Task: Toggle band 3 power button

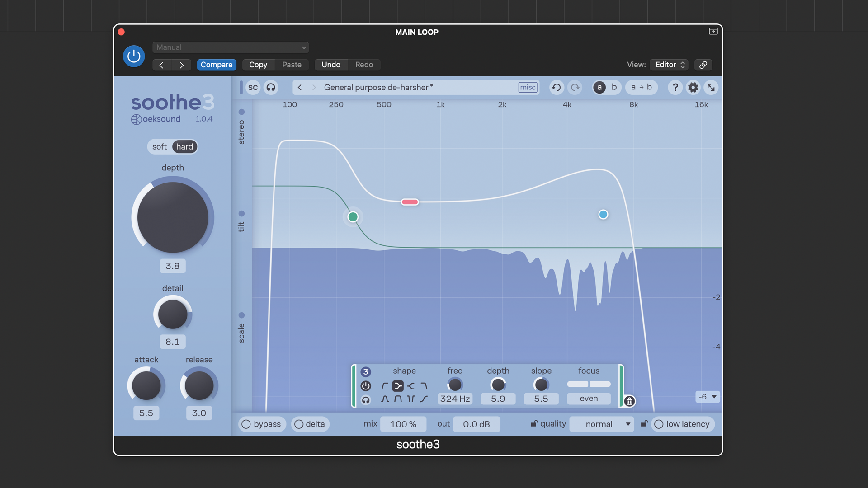Action: click(366, 386)
